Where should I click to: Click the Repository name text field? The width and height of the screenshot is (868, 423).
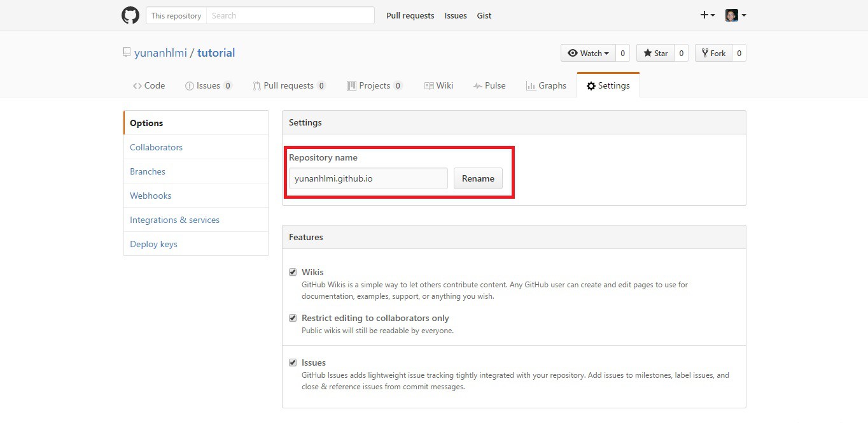pyautogui.click(x=368, y=178)
